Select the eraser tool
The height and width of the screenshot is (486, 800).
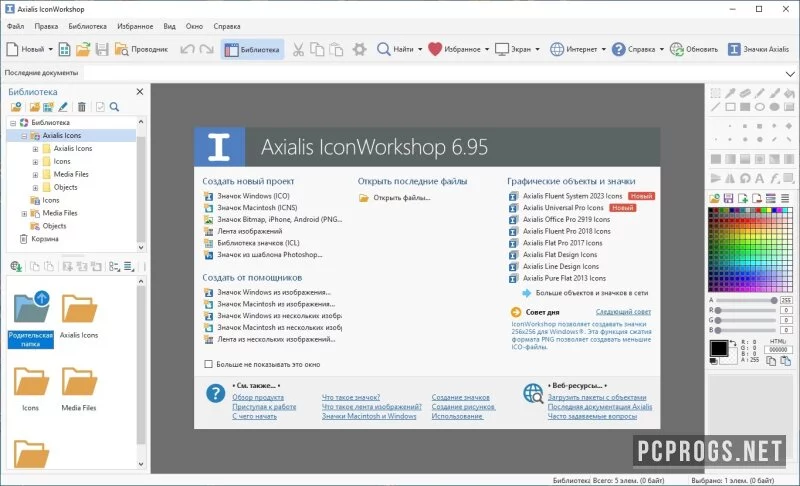pyautogui.click(x=745, y=93)
